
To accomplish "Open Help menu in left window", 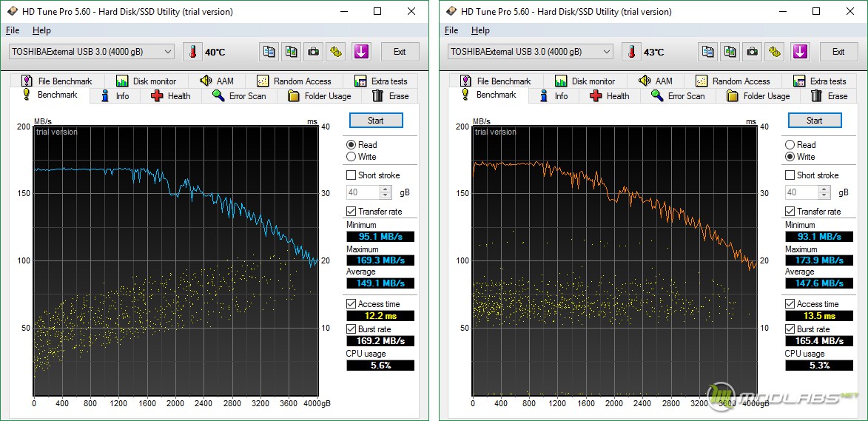I will tap(41, 30).
